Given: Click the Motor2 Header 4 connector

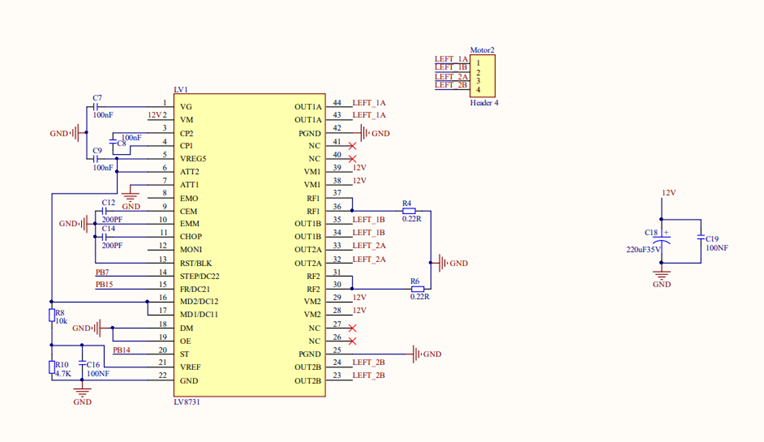Looking at the screenshot, I should 484,76.
